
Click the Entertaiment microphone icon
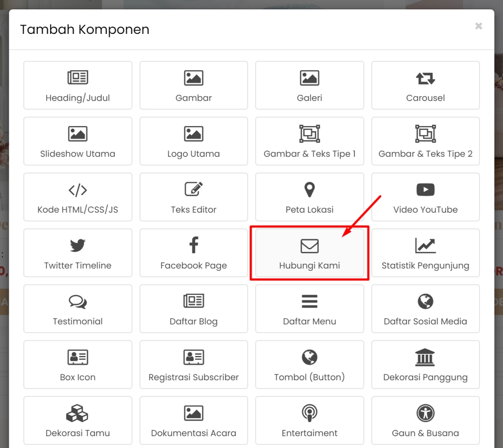pos(309,413)
